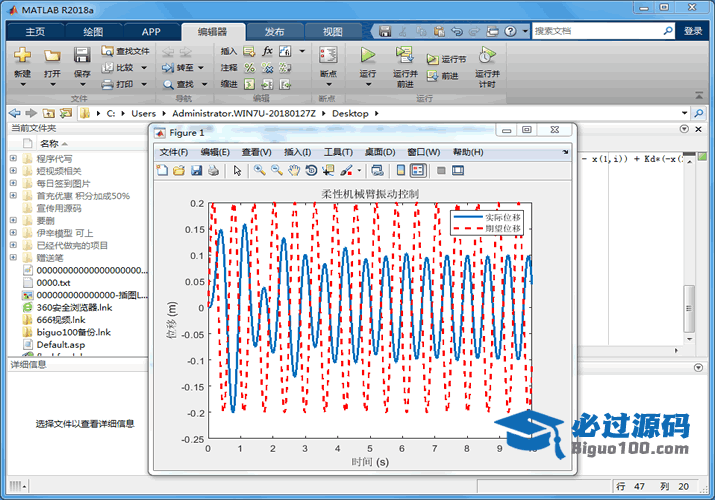715x500 pixels.
Task: Save the script with the 保存 floppy icon
Action: (x=82, y=56)
